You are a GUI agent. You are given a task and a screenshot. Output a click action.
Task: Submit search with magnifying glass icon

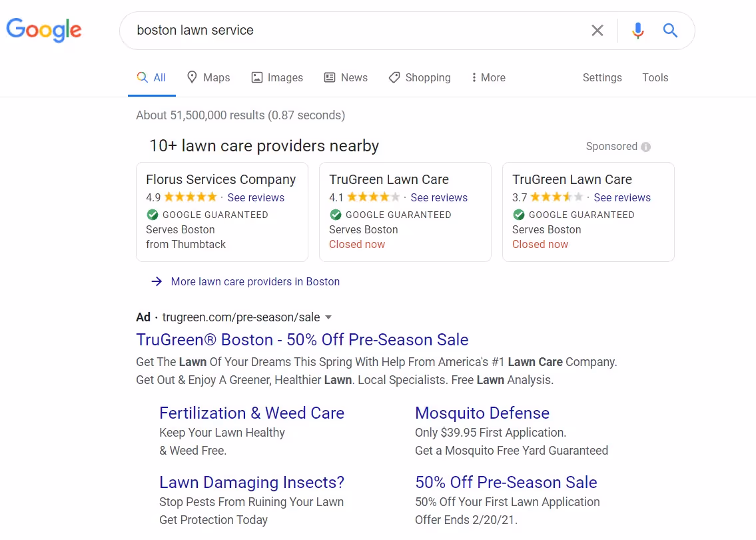(670, 31)
